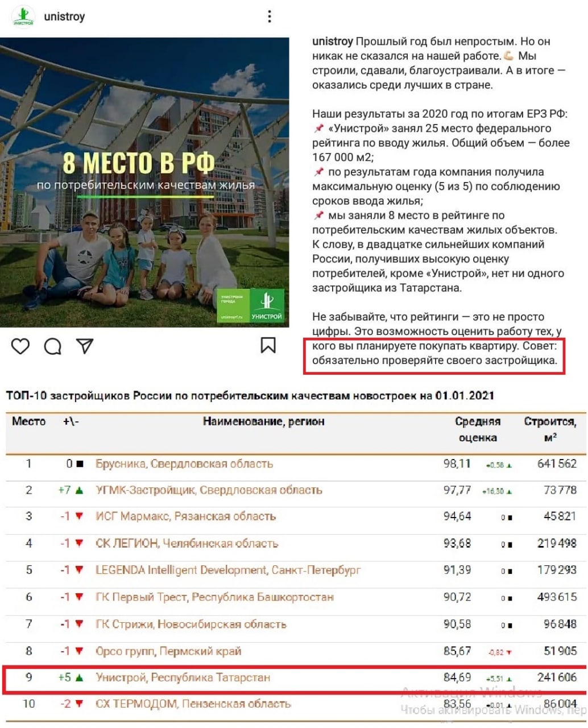The image size is (588, 728).
Task: Open the unistroy username in the post header
Action: tap(64, 16)
